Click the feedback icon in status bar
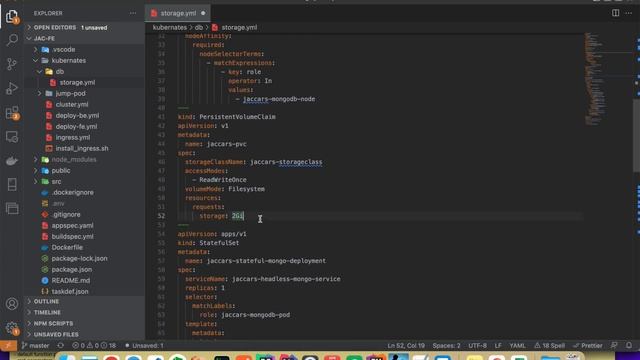 [614, 346]
